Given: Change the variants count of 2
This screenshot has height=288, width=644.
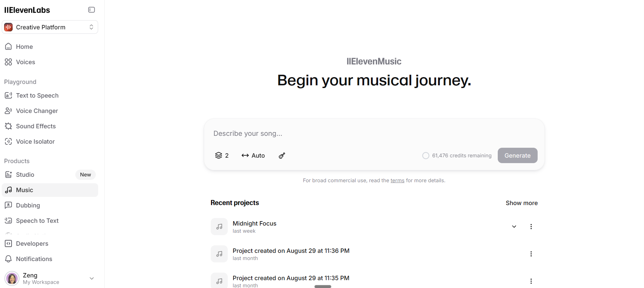Looking at the screenshot, I should tap(222, 156).
